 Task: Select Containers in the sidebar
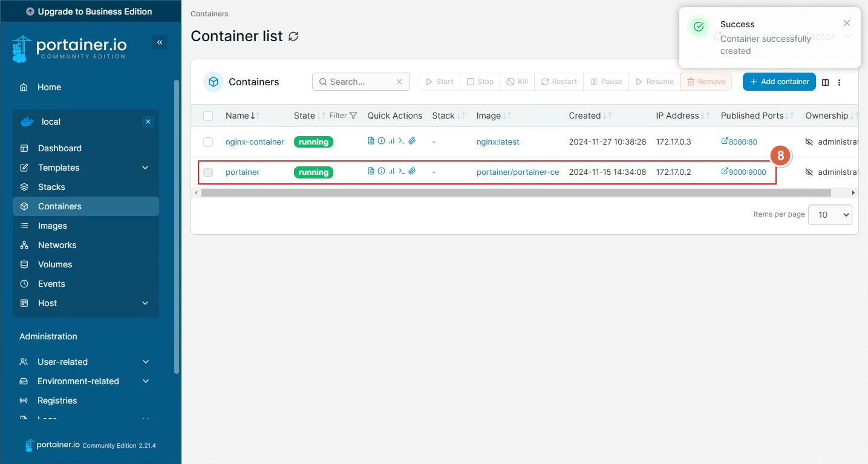pyautogui.click(x=86, y=206)
